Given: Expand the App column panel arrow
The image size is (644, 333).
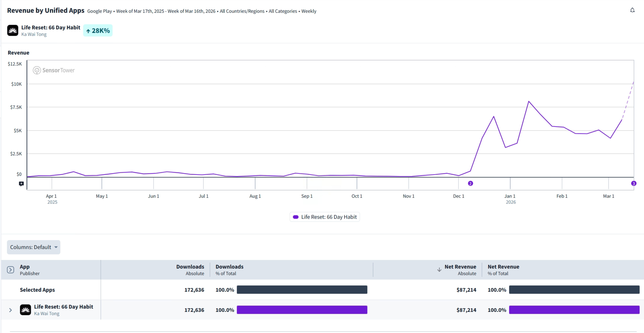Looking at the screenshot, I should (11, 270).
